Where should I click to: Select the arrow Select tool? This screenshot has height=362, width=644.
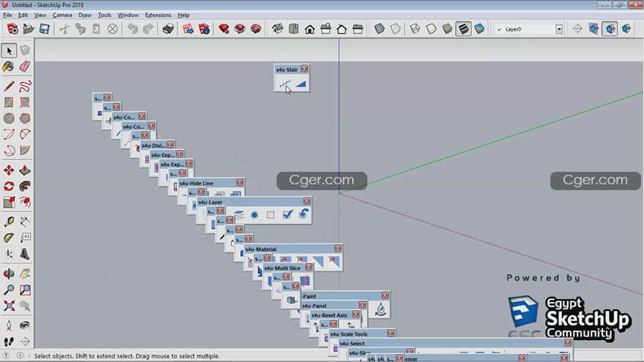pos(9,51)
